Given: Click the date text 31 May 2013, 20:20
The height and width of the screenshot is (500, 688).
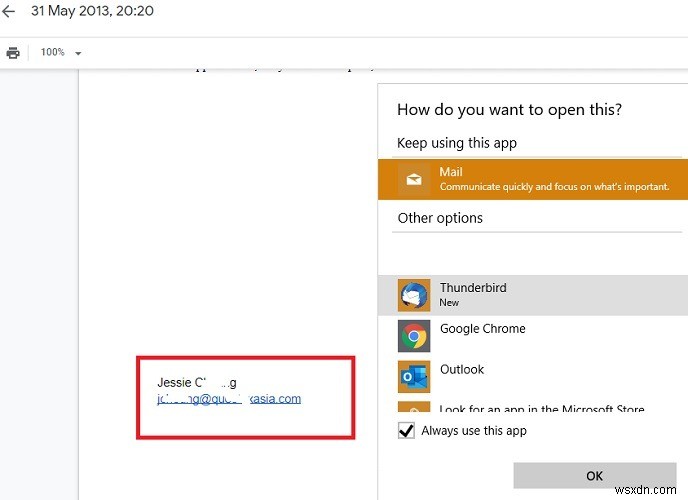Looking at the screenshot, I should tap(92, 11).
